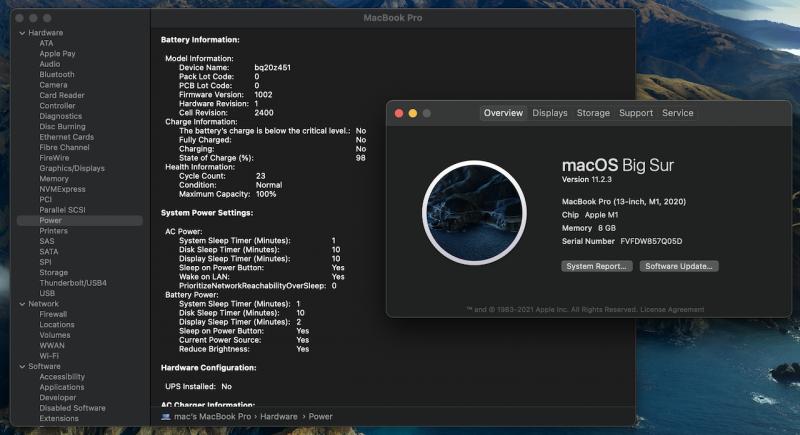Select Diagnostics in the sidebar

click(x=60, y=116)
